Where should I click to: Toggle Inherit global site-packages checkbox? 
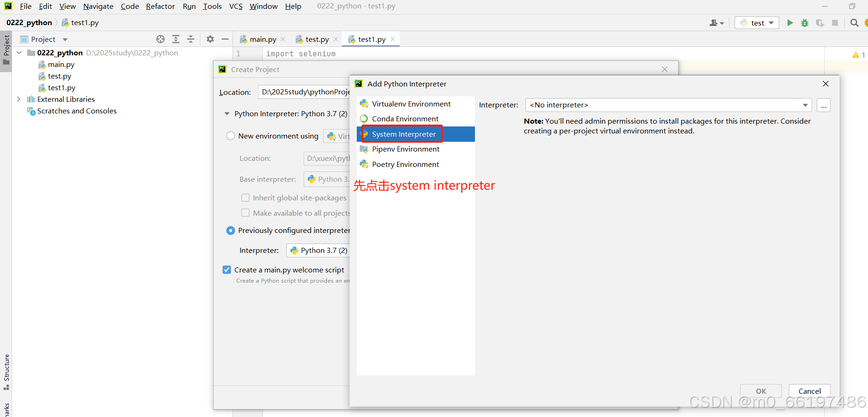point(245,198)
